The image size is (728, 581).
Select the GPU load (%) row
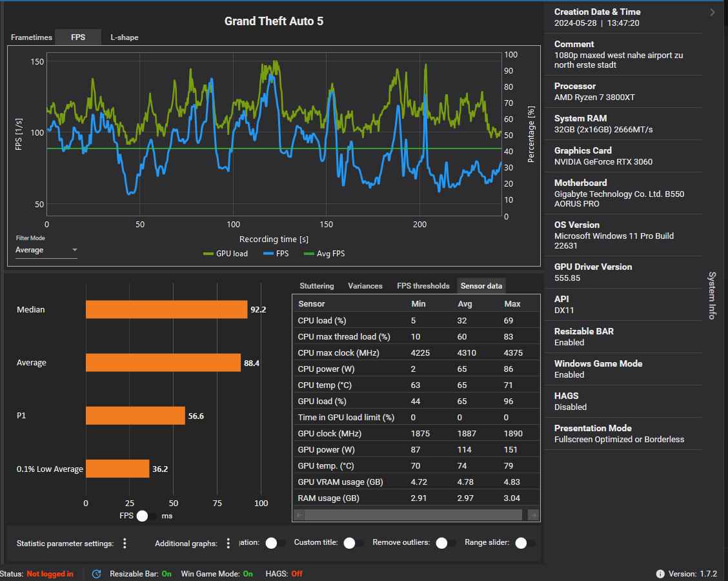[416, 402]
